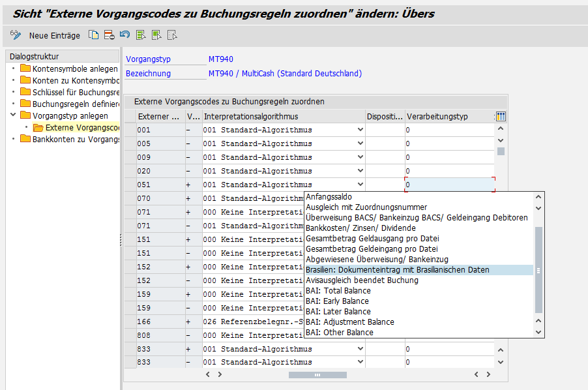Choose 'Brasilien: Dokumenteintrag' list option

pyautogui.click(x=397, y=270)
